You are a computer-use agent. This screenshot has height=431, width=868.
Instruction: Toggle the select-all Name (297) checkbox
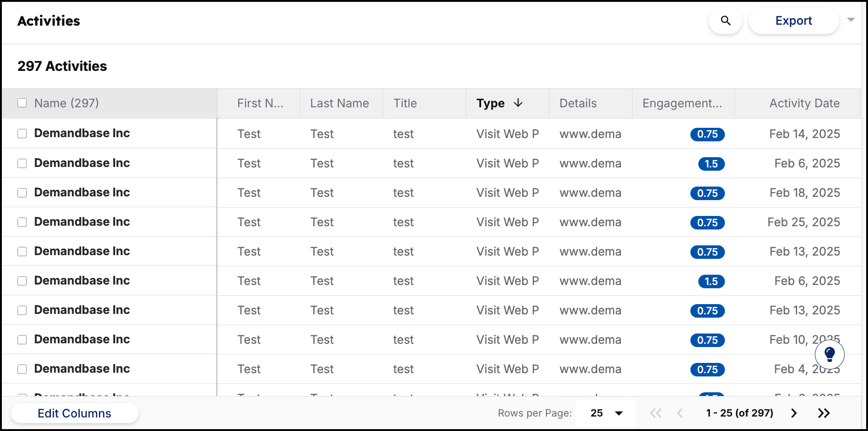(x=22, y=103)
